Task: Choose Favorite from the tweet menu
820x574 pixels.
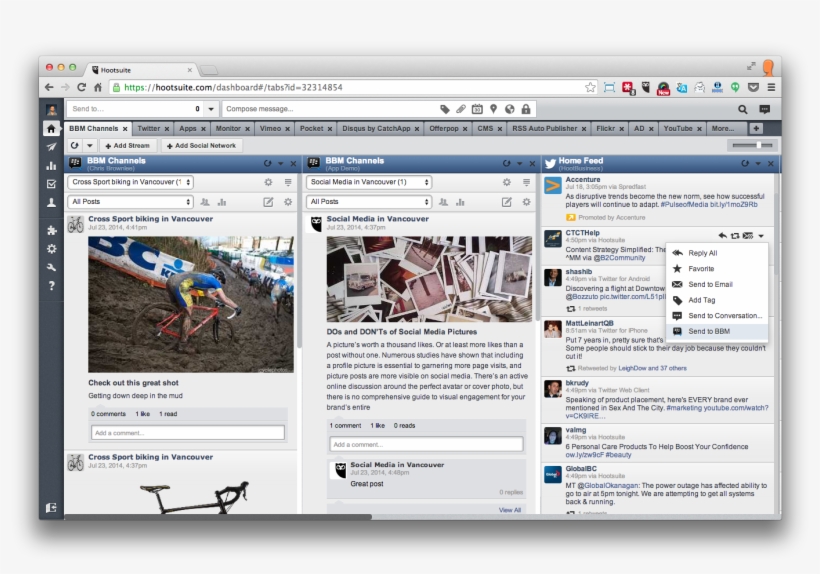Action: (717, 269)
